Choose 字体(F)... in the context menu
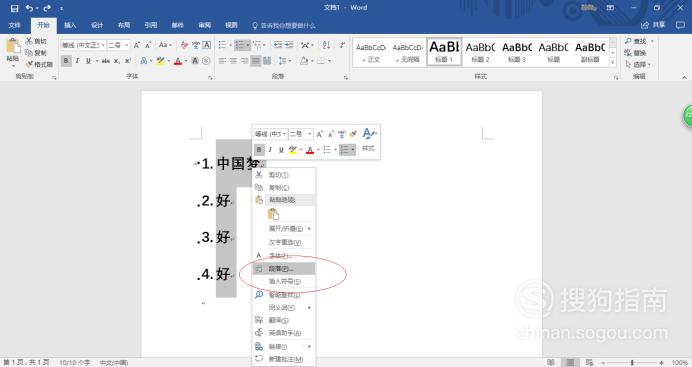692x367 pixels. tap(284, 256)
